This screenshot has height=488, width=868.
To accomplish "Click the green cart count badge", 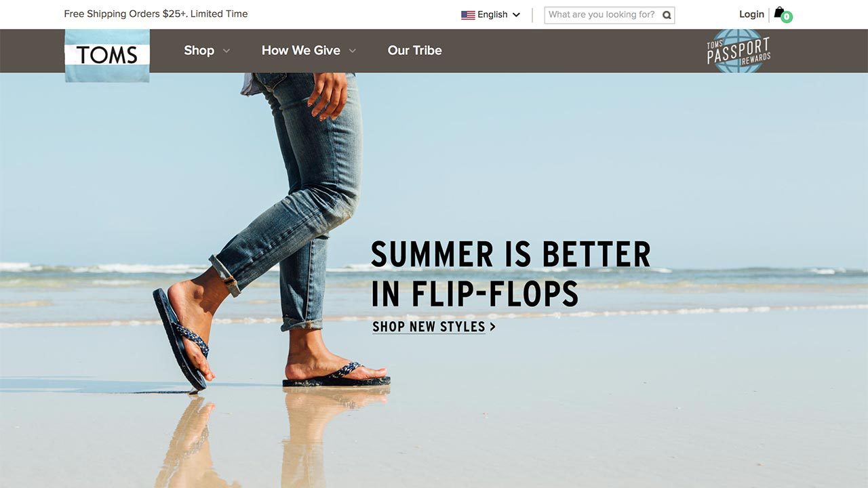I will tap(787, 17).
